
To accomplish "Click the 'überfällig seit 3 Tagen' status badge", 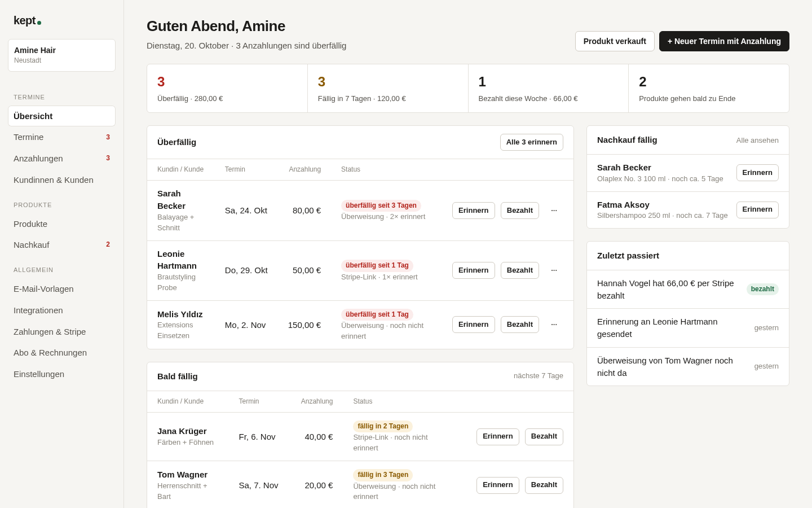I will pos(381,205).
